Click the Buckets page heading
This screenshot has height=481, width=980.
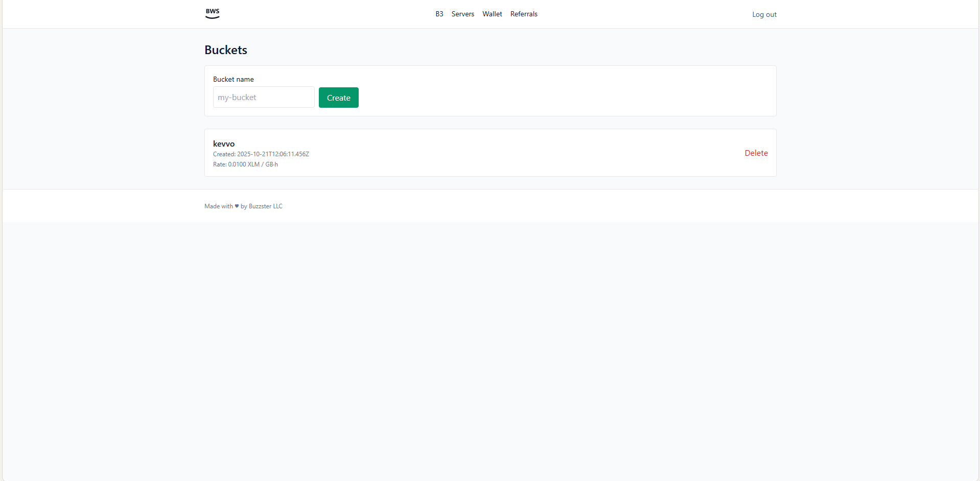point(225,50)
